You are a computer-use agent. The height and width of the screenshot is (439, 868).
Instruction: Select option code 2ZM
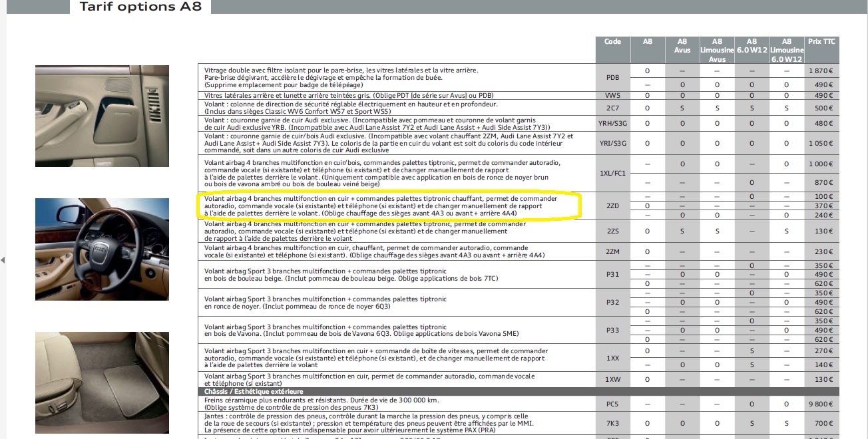pyautogui.click(x=612, y=252)
